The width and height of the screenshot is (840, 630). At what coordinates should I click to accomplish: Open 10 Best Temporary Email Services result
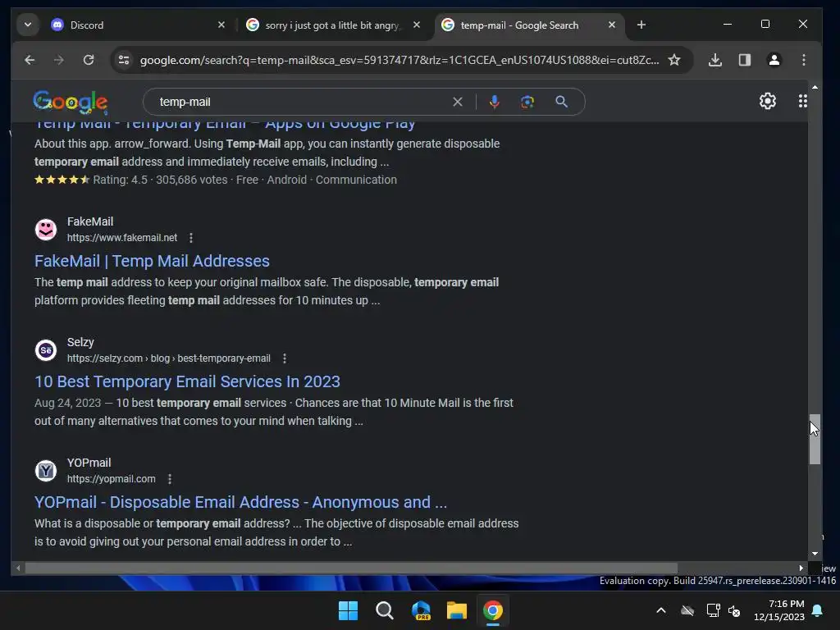coord(188,381)
